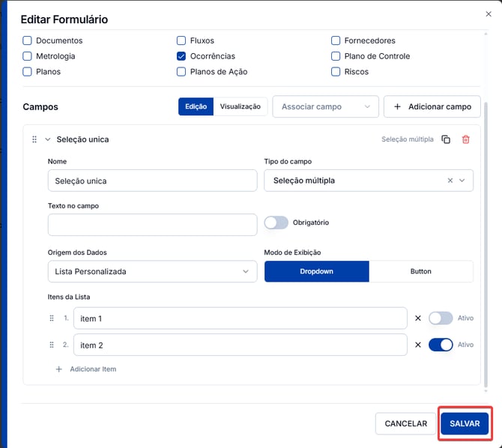Viewport: 502px width, 448px height.
Task: Click the Campos heading
Action: coord(40,106)
